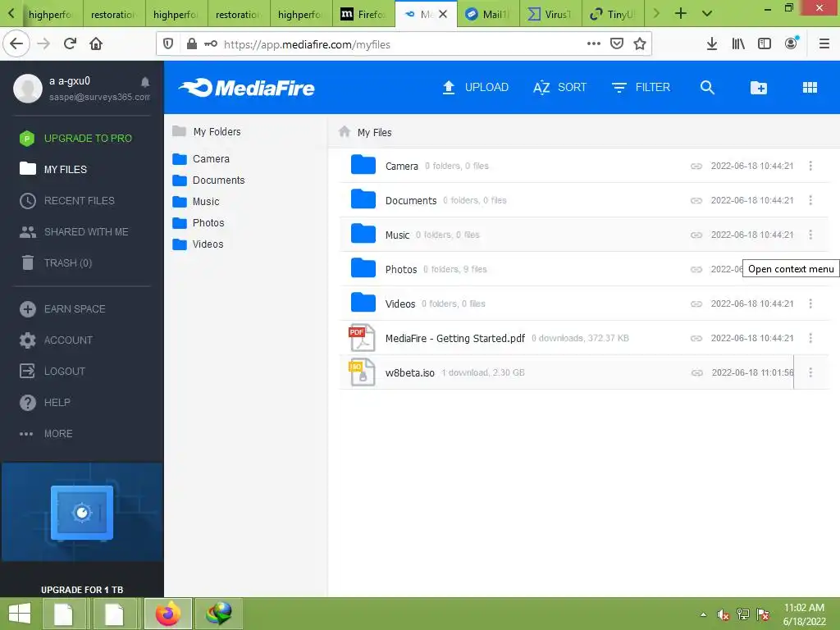The width and height of the screenshot is (840, 630).
Task: Open the Sort options
Action: 559,87
